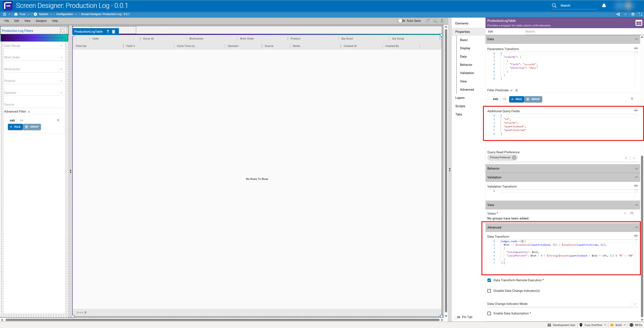Check Enable Data Subscription checkbox

[x=489, y=313]
